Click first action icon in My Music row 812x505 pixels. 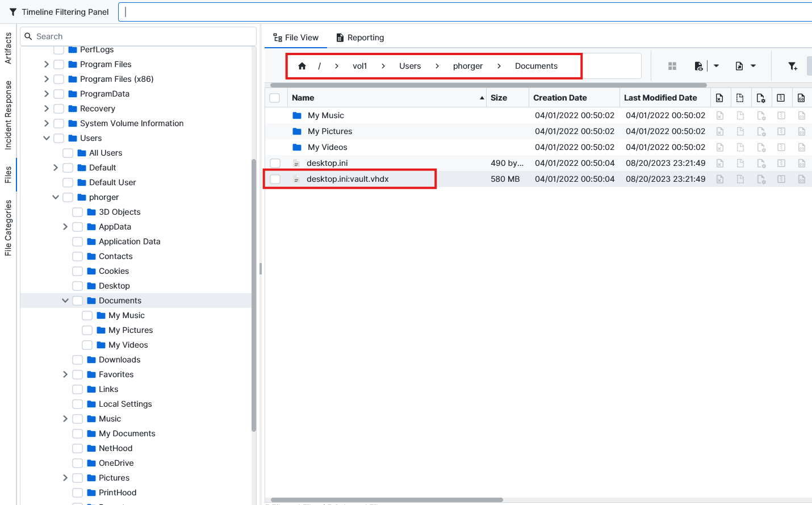point(719,115)
